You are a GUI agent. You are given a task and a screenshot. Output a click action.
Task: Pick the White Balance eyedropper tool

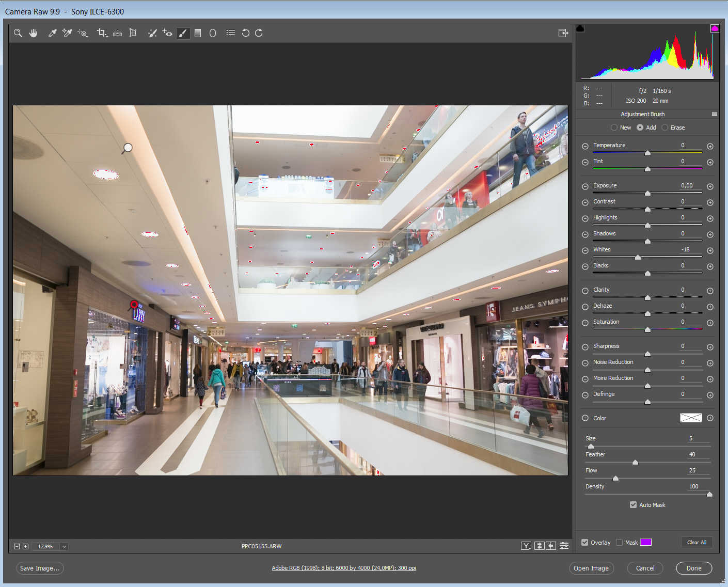[x=52, y=33]
